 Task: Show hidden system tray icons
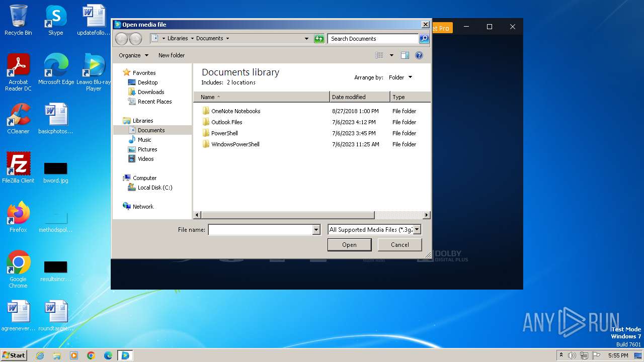(561, 355)
